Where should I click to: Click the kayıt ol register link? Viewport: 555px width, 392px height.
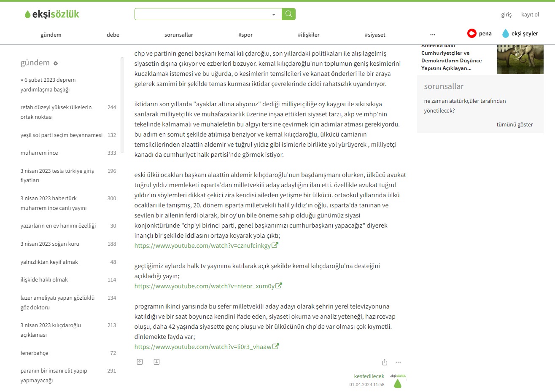(x=530, y=14)
